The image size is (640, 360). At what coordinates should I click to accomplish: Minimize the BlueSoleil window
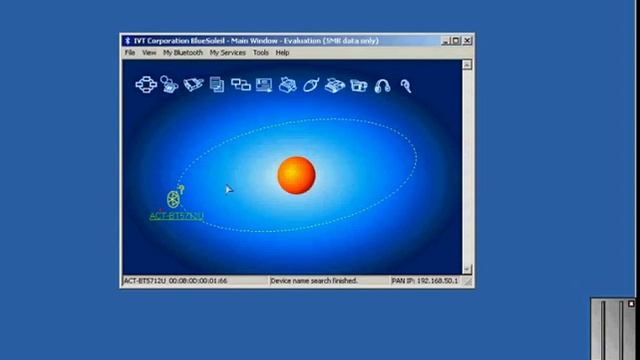[445, 41]
